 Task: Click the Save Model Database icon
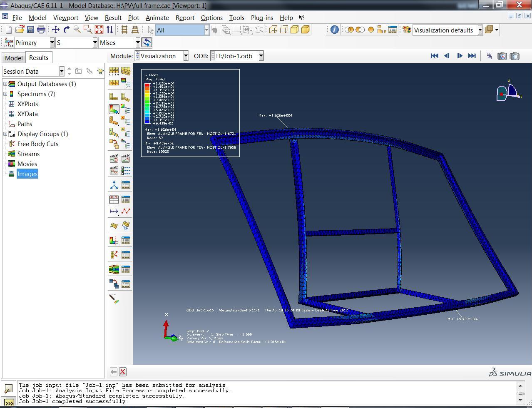coord(30,30)
